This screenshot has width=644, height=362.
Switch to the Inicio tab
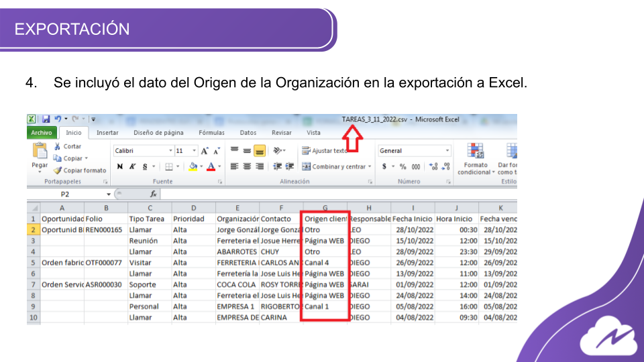point(74,133)
